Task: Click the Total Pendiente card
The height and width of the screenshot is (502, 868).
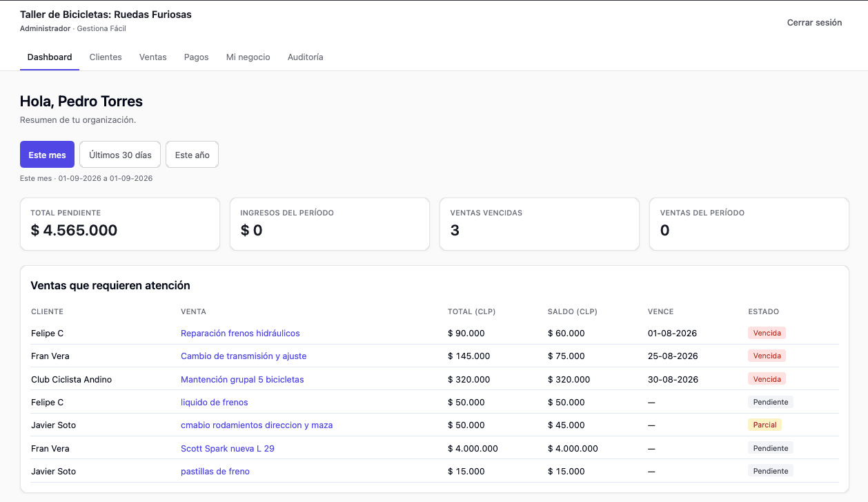Action: coord(120,224)
